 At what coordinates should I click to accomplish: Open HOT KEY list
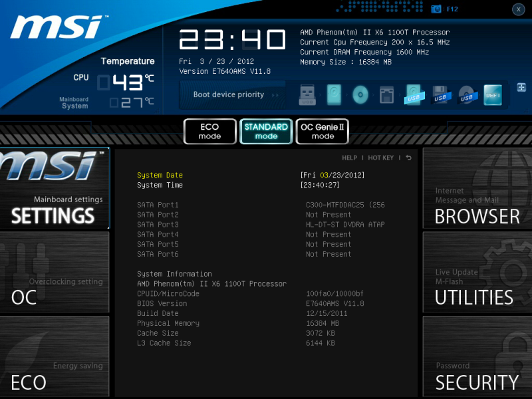(380, 158)
